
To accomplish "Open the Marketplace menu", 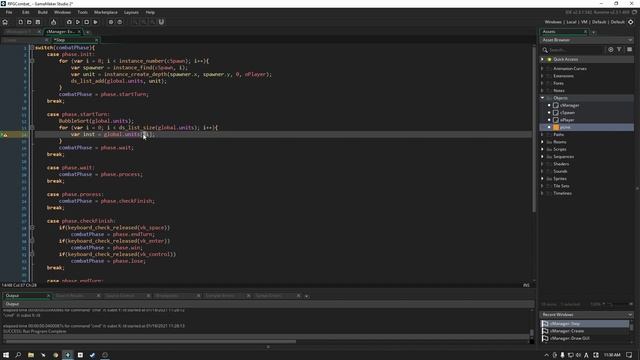I will coord(106,12).
